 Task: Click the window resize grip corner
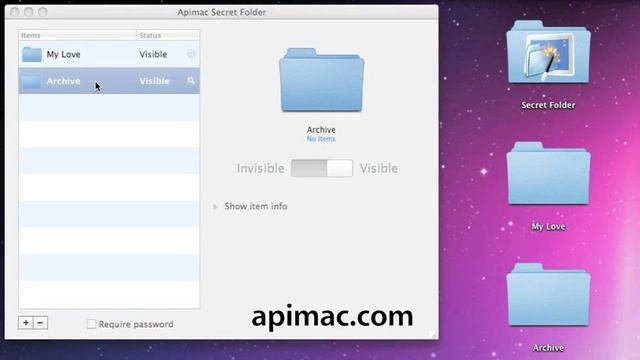click(x=433, y=334)
